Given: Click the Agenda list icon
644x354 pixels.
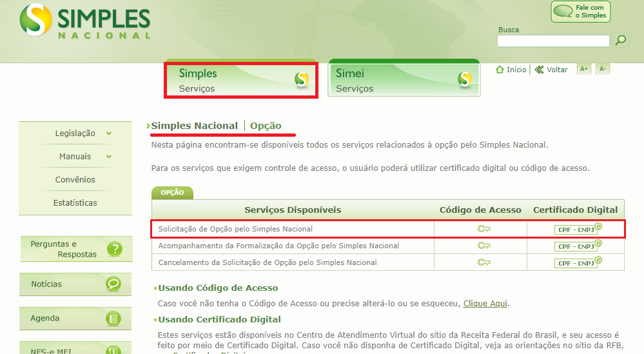Looking at the screenshot, I should coord(113,319).
